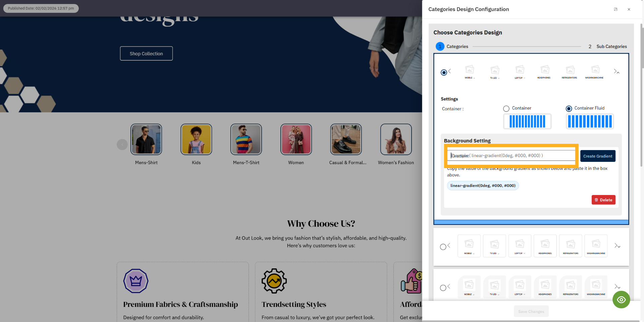
Task: Choose the Container Fluid radio option
Action: (569, 109)
